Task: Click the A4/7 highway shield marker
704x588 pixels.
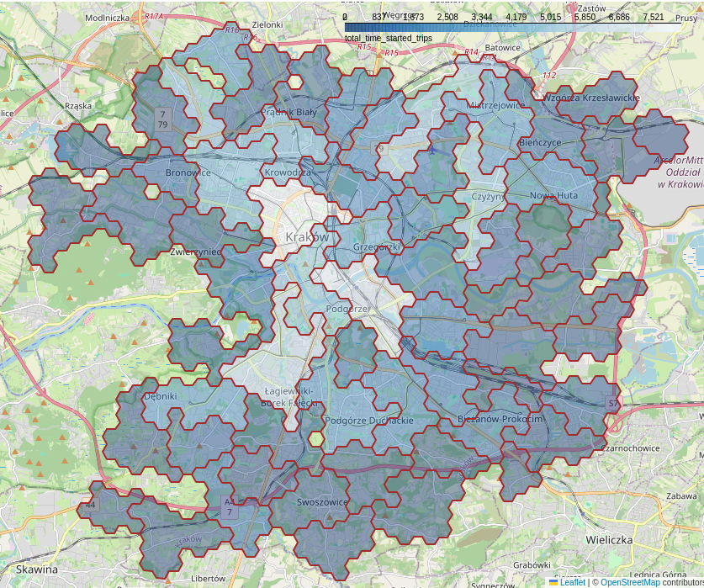Action: pyautogui.click(x=229, y=506)
